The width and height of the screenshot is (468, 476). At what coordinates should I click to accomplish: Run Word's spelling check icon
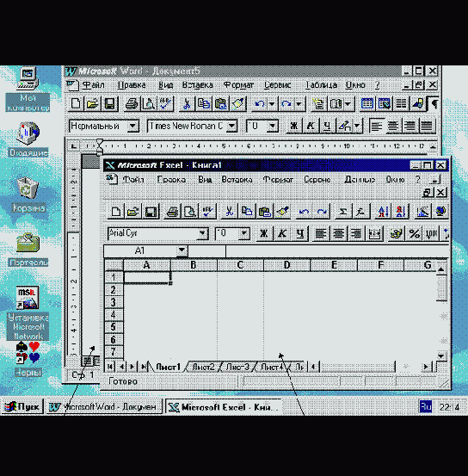tap(166, 104)
